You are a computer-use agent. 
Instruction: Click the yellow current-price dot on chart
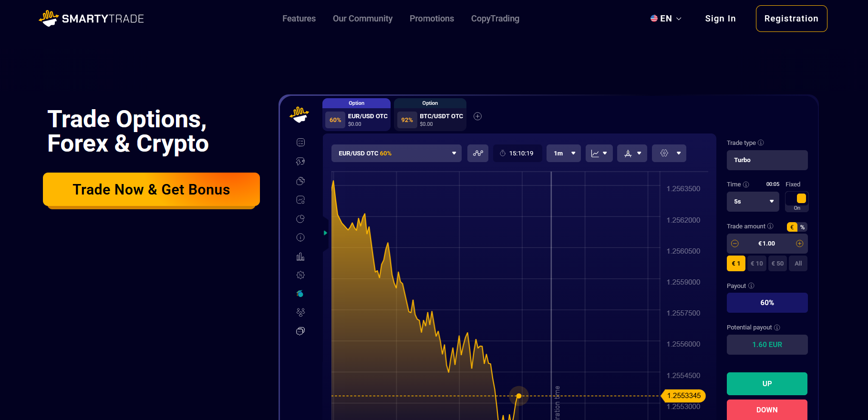519,396
